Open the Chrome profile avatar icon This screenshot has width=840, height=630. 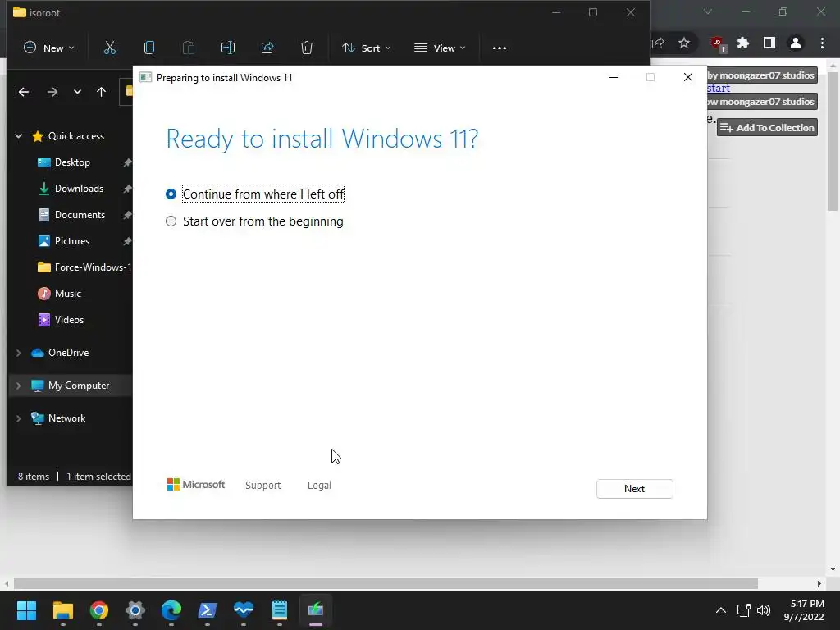796,43
